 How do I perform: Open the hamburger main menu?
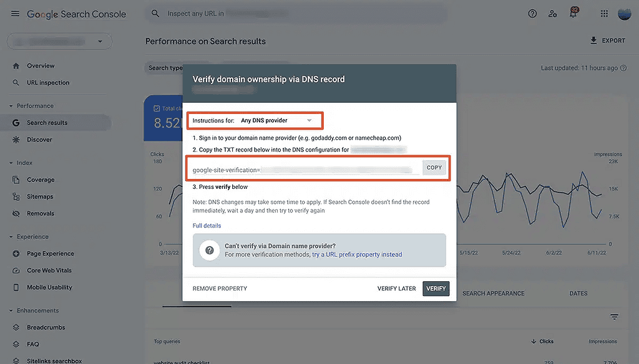[15, 14]
